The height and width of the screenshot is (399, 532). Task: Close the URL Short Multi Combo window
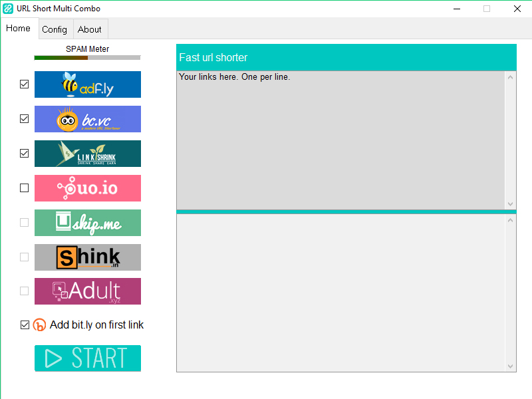pyautogui.click(x=517, y=9)
